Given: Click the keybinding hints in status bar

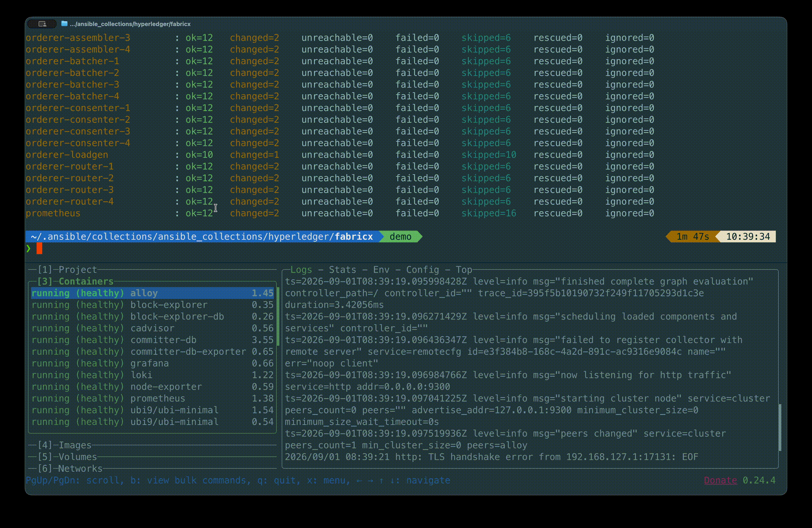Looking at the screenshot, I should pyautogui.click(x=238, y=480).
